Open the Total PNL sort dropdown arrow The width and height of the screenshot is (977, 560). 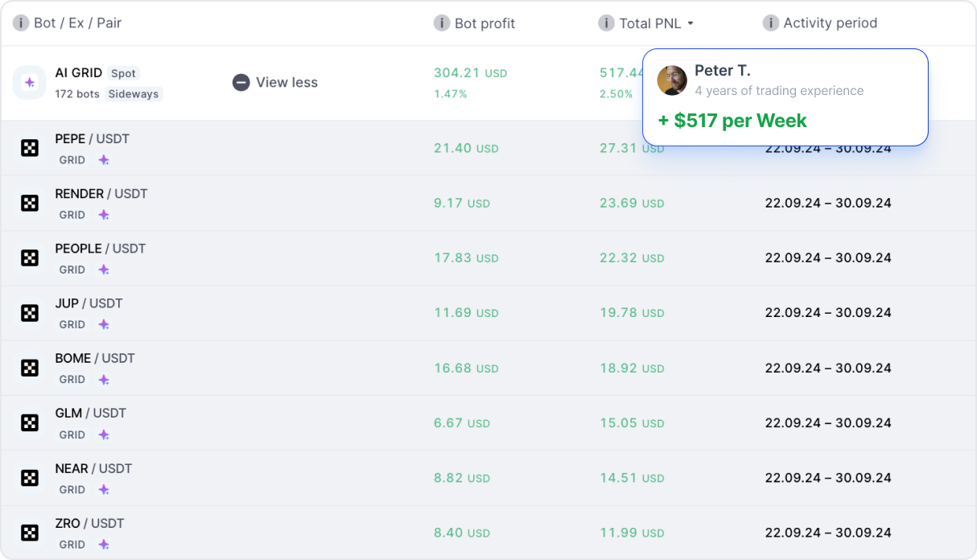(x=690, y=23)
